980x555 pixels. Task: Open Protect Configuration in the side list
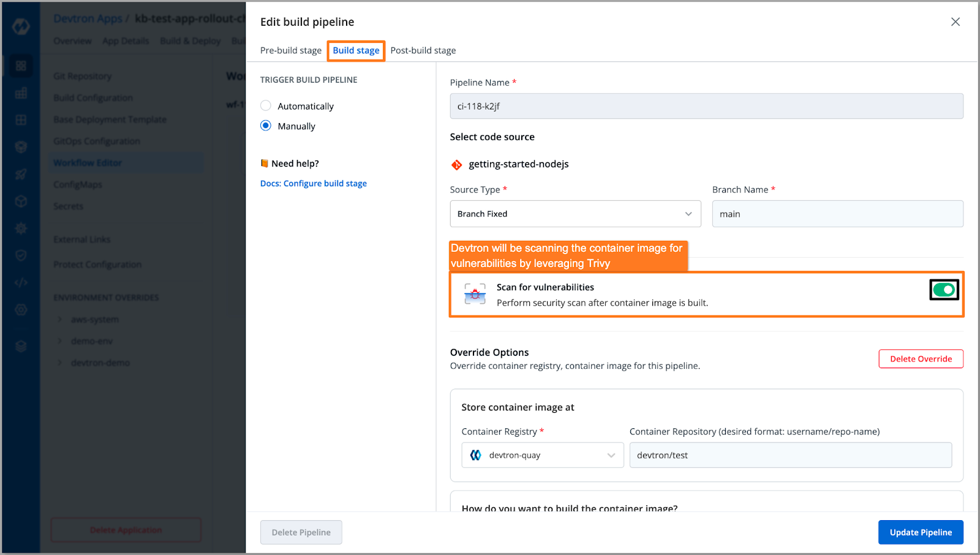(97, 265)
